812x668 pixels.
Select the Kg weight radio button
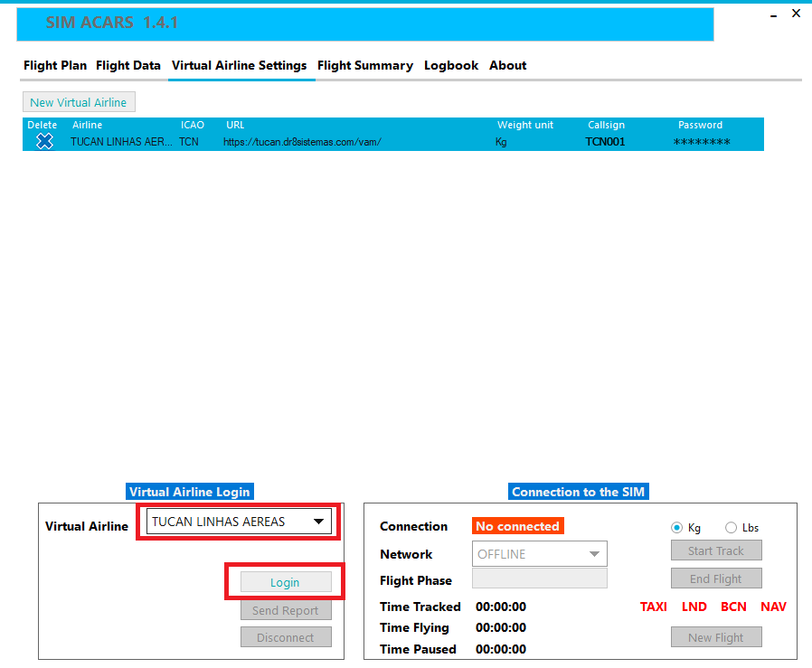676,528
